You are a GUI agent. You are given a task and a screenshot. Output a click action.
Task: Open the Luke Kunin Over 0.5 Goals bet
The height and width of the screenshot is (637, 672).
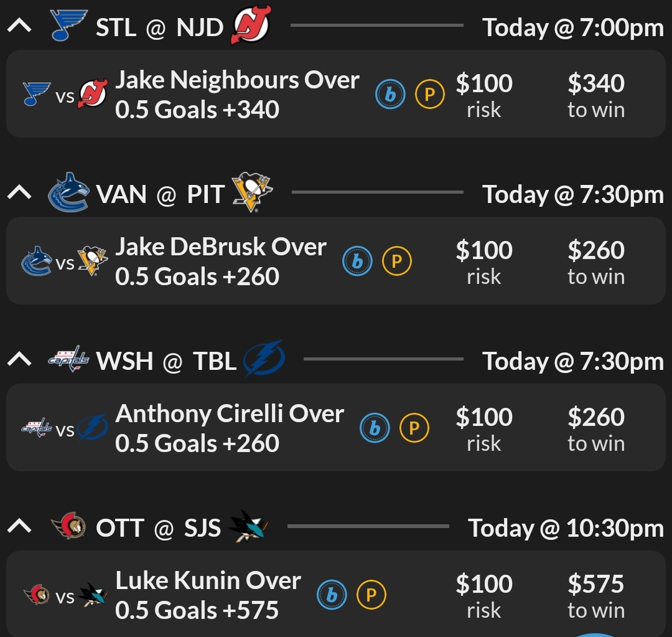coord(208,595)
